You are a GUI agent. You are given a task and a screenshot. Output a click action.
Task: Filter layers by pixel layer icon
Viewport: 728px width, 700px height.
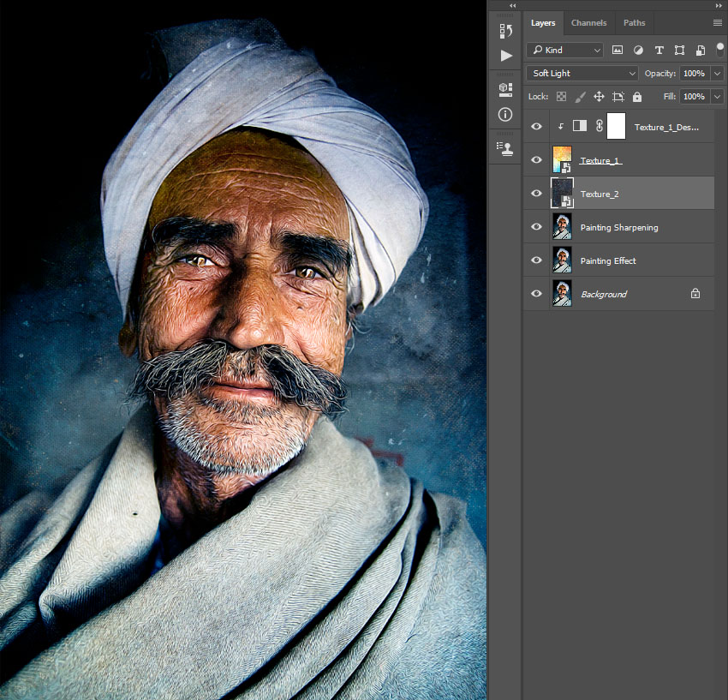click(618, 51)
